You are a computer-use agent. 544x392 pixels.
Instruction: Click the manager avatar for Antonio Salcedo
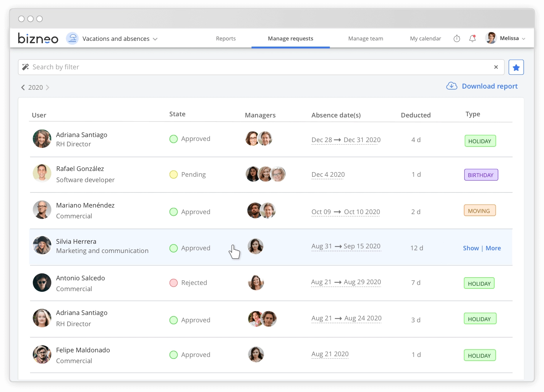[x=256, y=283]
